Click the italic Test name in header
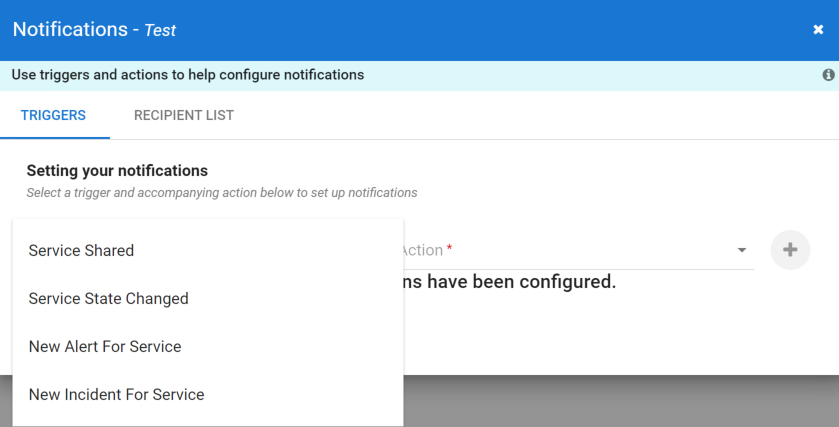Viewport: 839px width, 427px height. coord(160,31)
